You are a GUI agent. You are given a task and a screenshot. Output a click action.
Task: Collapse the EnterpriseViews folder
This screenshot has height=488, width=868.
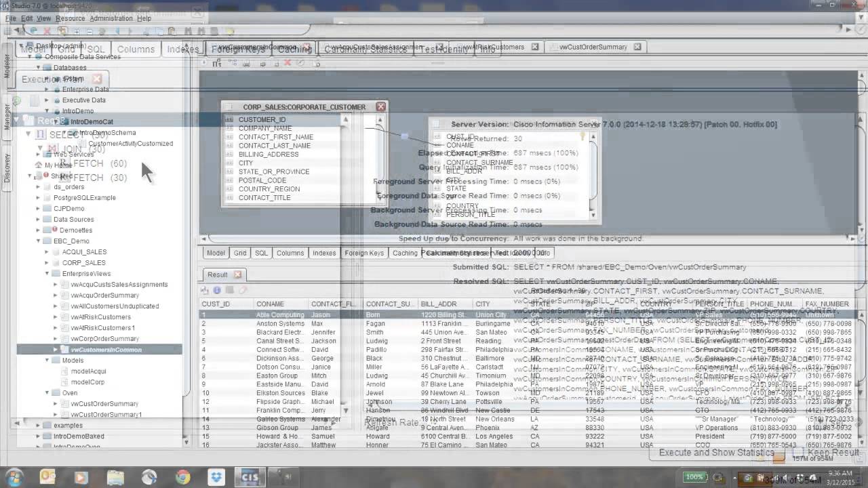tap(47, 274)
